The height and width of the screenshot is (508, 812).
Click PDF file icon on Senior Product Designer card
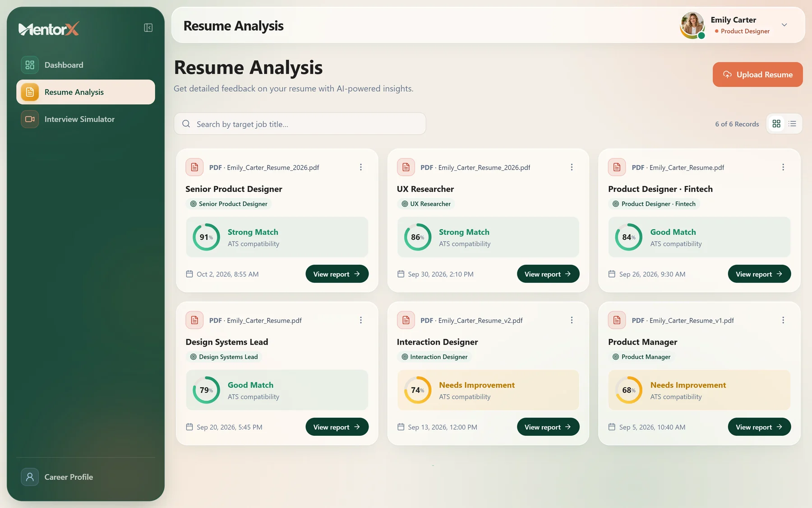(x=194, y=167)
